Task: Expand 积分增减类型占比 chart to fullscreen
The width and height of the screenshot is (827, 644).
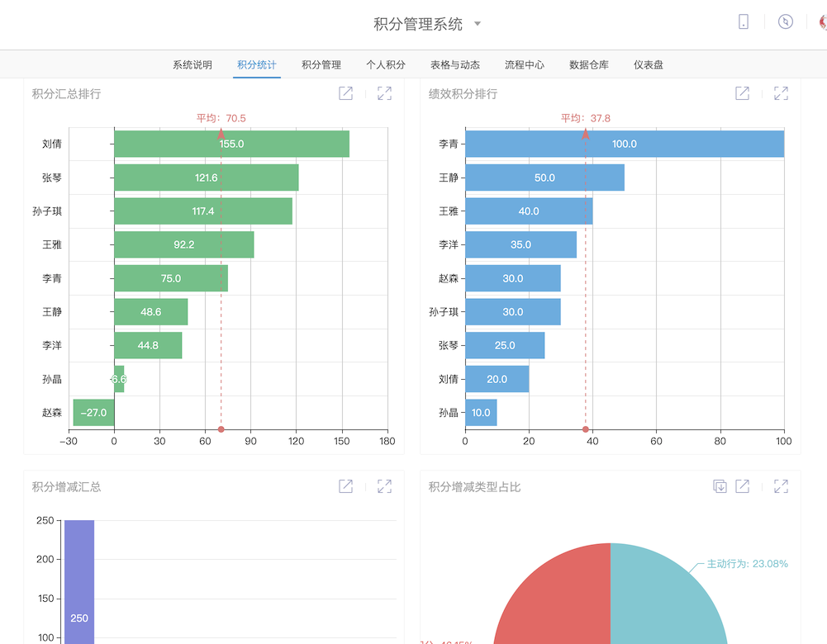Action: pyautogui.click(x=781, y=486)
